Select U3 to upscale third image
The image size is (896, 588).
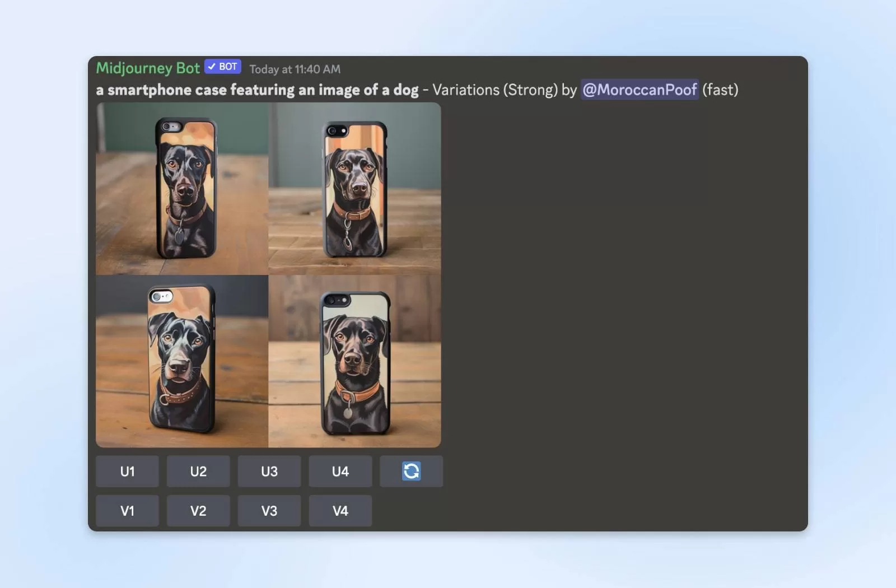(269, 471)
